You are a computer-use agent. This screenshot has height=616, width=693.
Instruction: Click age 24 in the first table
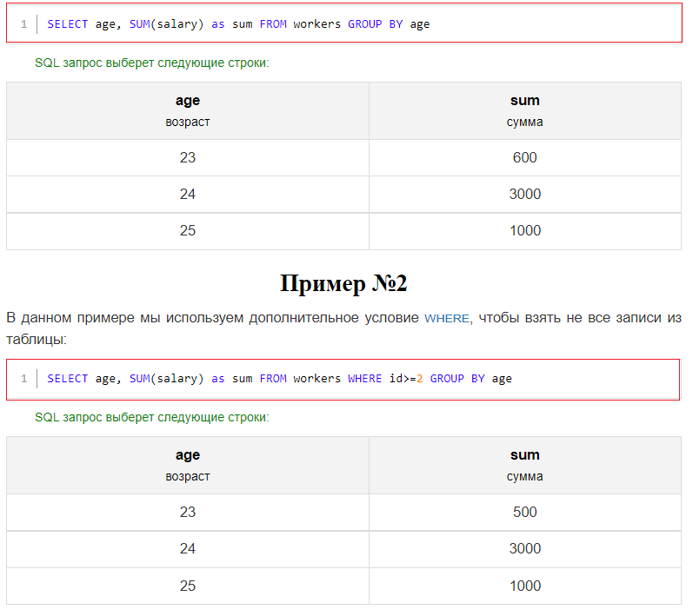[x=188, y=195]
